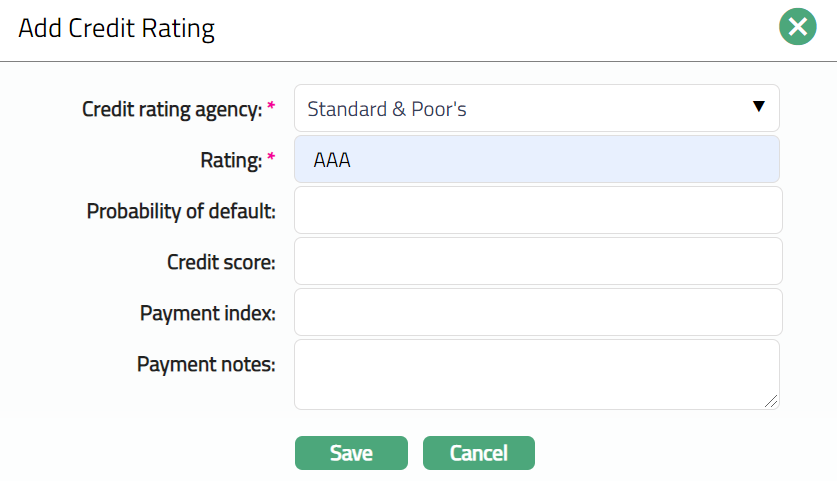This screenshot has height=481, width=837.
Task: Click the Add Credit Rating title
Action: 117,28
